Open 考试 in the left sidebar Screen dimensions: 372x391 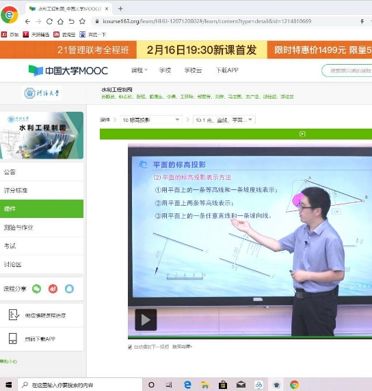[x=42, y=246]
